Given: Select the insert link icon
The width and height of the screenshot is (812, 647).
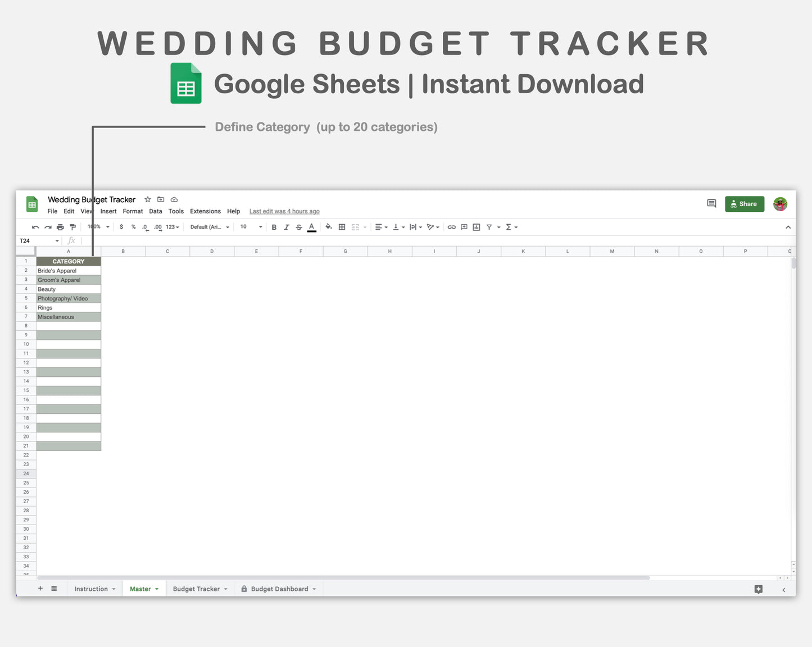Looking at the screenshot, I should pos(452,227).
